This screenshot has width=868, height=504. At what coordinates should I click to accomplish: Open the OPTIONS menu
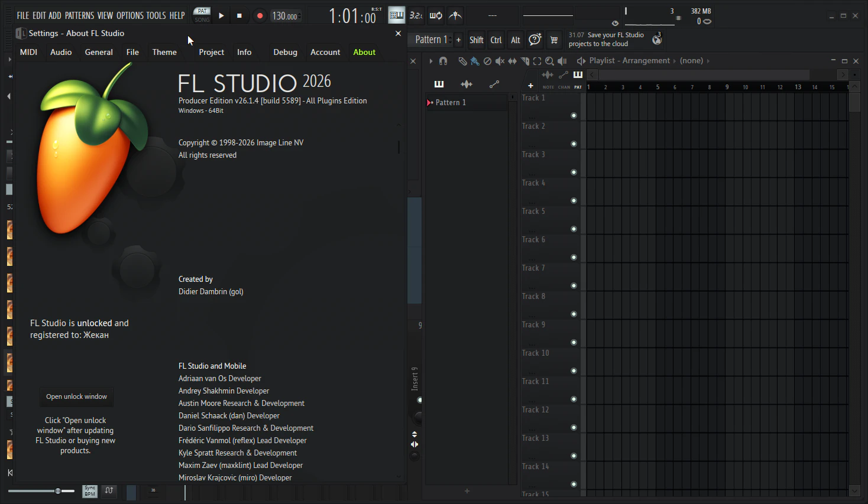[129, 15]
